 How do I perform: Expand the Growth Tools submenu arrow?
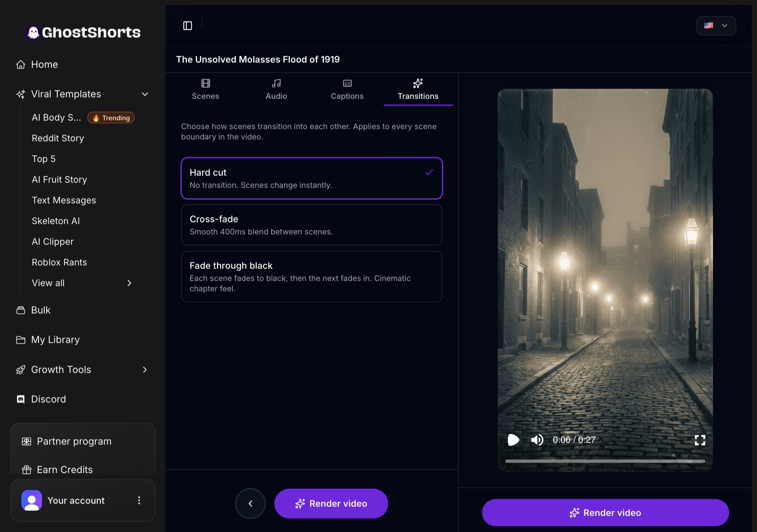145,370
